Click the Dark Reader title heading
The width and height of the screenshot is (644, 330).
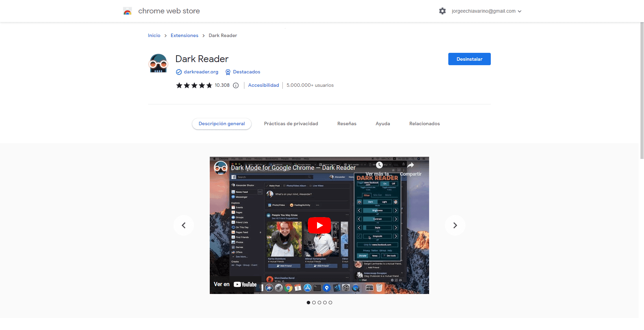202,59
